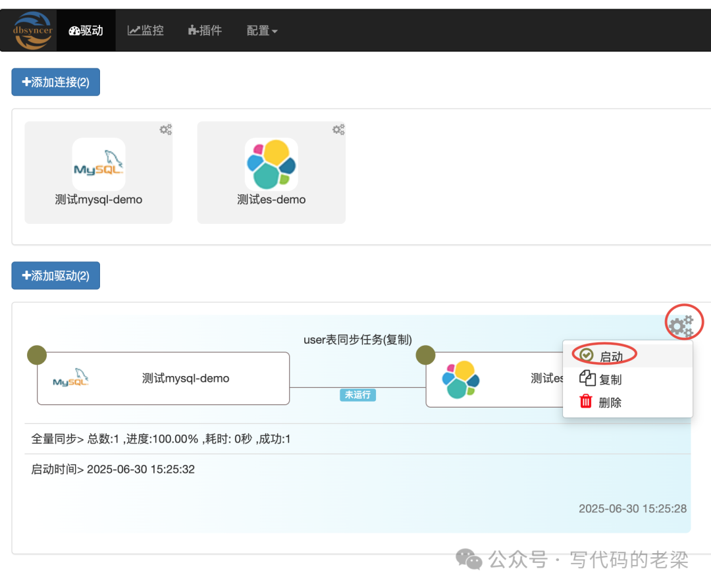
Task: Click olive status dot on target box
Action: [x=426, y=355]
